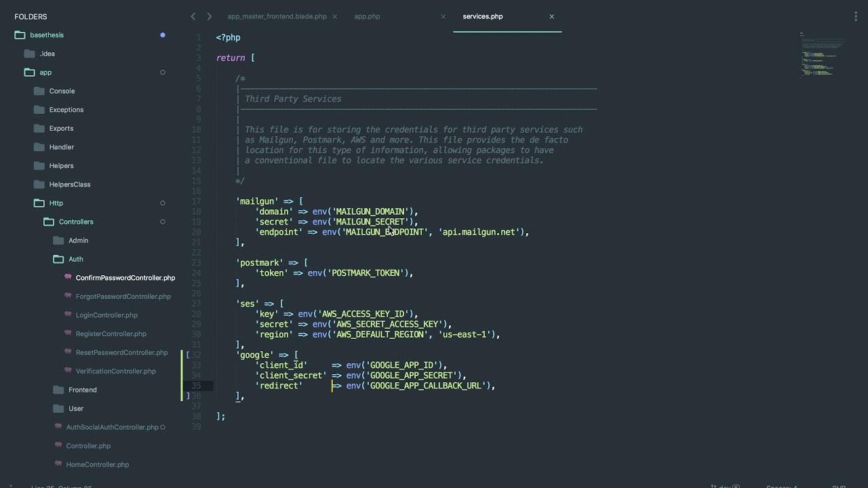
Task: Click the 'AWS_ACCESS_KEY_ID' string
Action: 363,314
